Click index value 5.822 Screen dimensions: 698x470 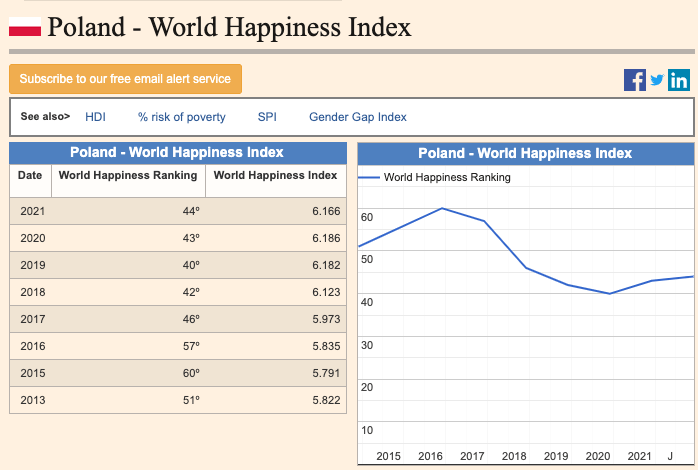click(x=326, y=400)
